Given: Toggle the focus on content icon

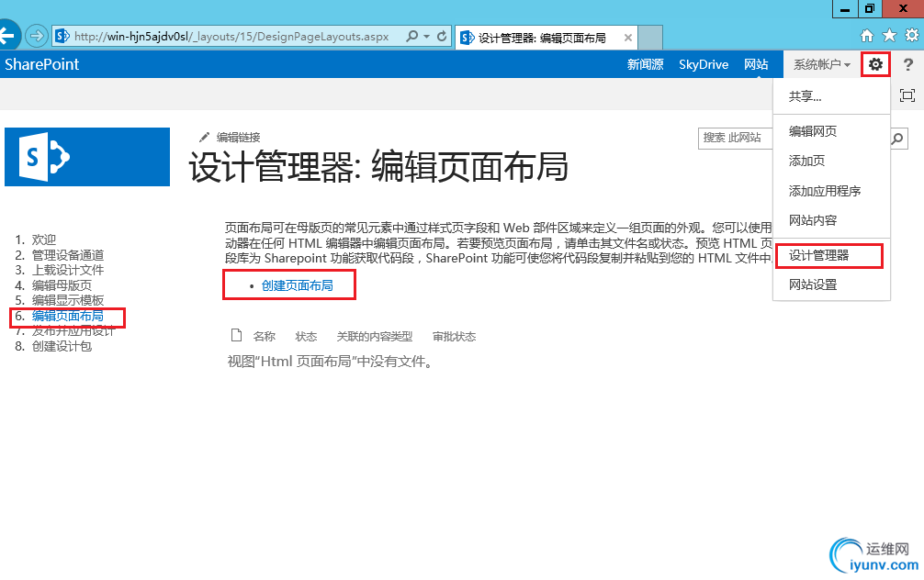Looking at the screenshot, I should 907,95.
